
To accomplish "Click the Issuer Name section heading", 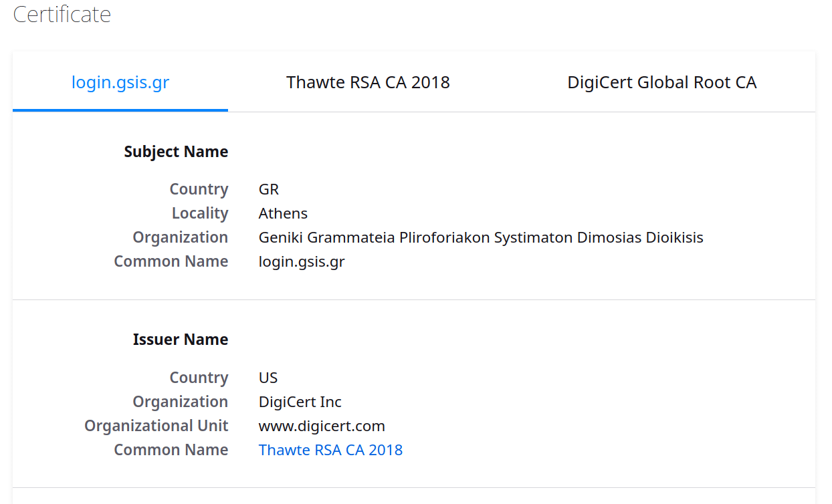I will (x=181, y=340).
